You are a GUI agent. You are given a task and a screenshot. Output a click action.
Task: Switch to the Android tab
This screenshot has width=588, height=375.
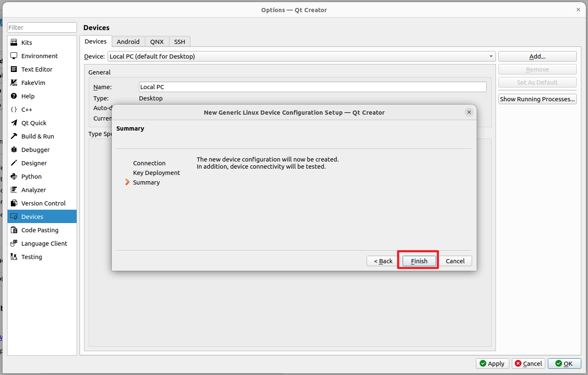(x=128, y=42)
